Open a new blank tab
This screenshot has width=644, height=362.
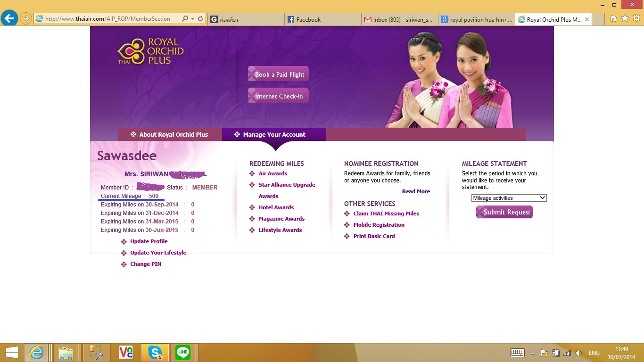[x=598, y=19]
